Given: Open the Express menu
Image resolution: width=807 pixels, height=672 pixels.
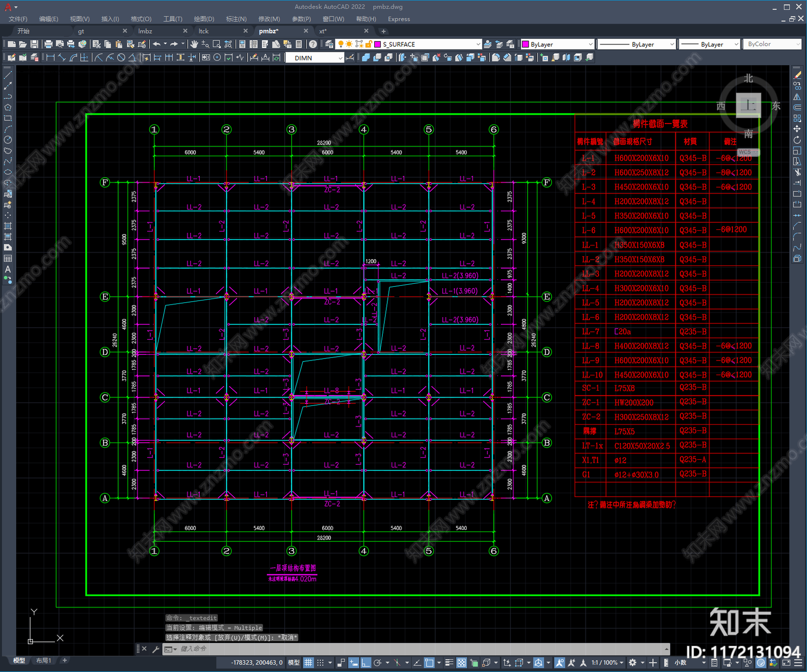Looking at the screenshot, I should (399, 19).
